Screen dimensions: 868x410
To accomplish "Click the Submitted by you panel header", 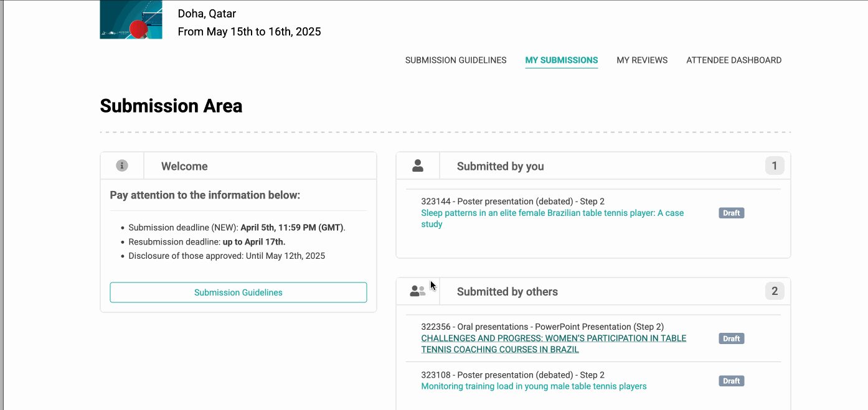I will tap(593, 166).
